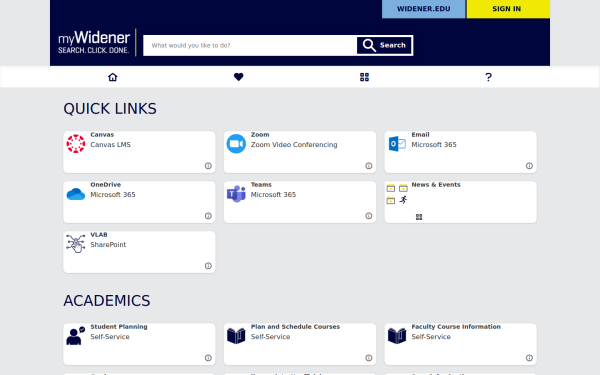Click the Search button
Viewport: 600px width, 375px height.
point(385,46)
